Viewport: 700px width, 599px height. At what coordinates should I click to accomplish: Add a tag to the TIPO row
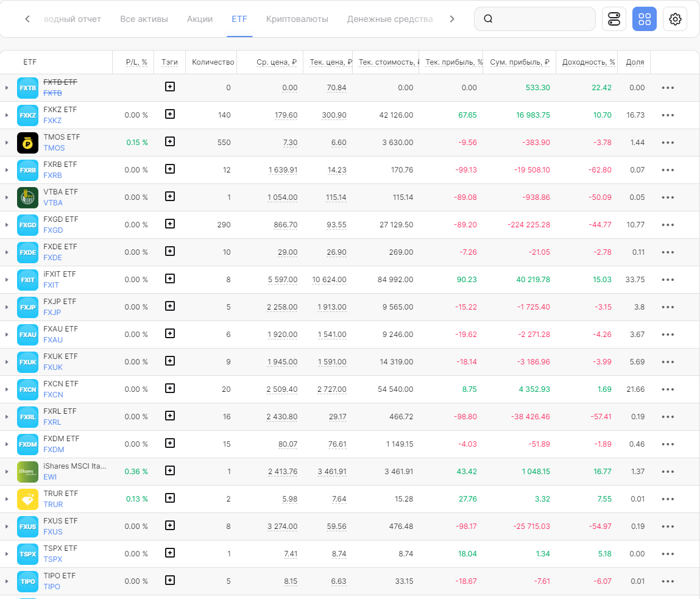169,580
